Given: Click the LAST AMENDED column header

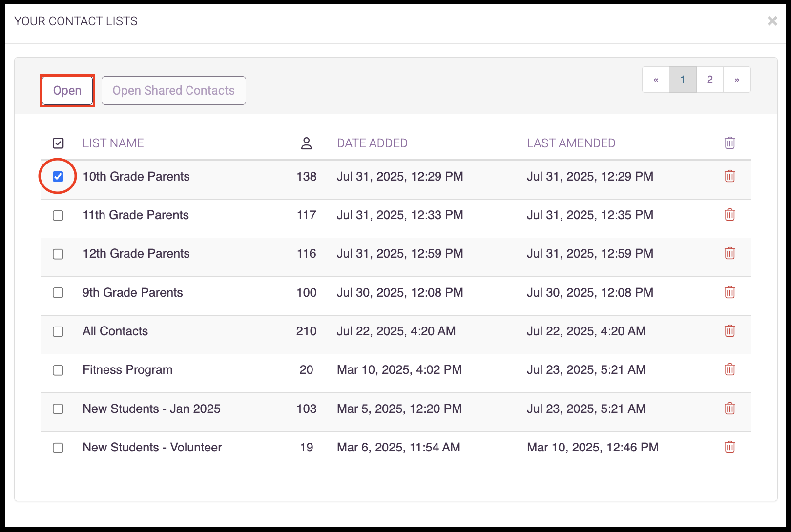Looking at the screenshot, I should click(571, 143).
